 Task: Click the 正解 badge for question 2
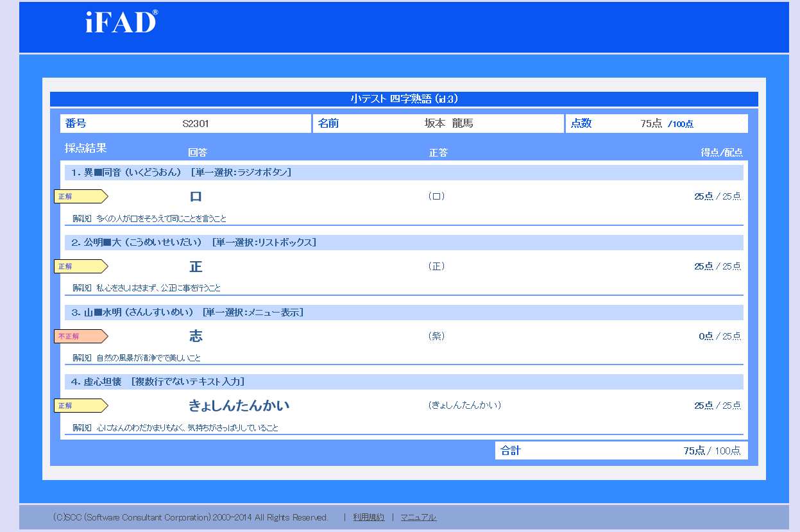coord(80,266)
